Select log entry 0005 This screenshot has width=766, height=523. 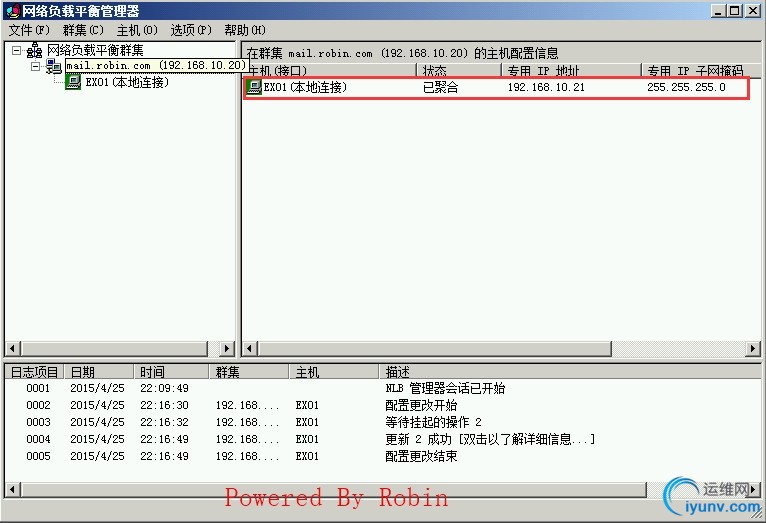[x=383, y=457]
